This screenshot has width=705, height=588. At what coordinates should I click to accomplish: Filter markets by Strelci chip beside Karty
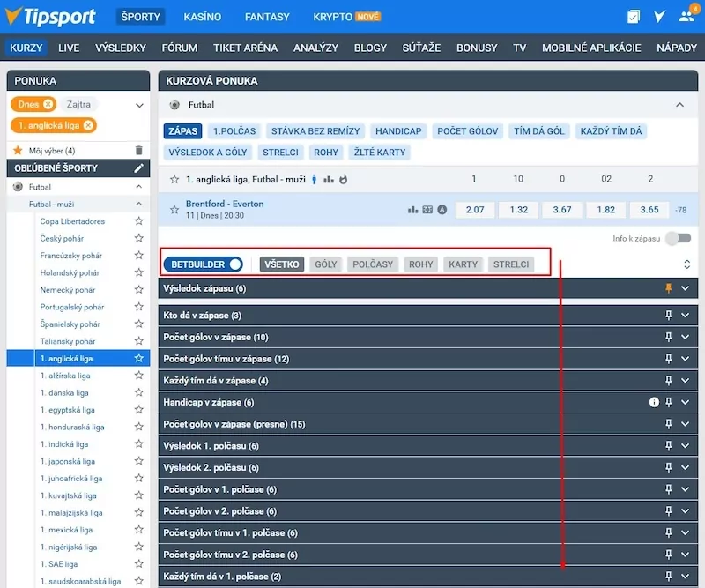(x=511, y=264)
